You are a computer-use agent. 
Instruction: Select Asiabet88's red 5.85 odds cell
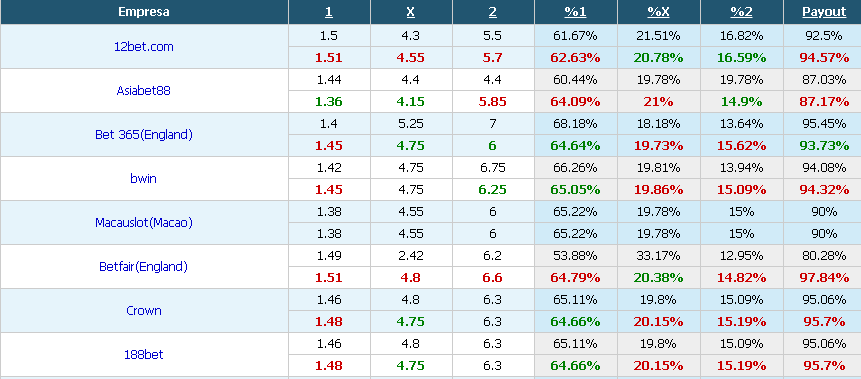pos(493,102)
